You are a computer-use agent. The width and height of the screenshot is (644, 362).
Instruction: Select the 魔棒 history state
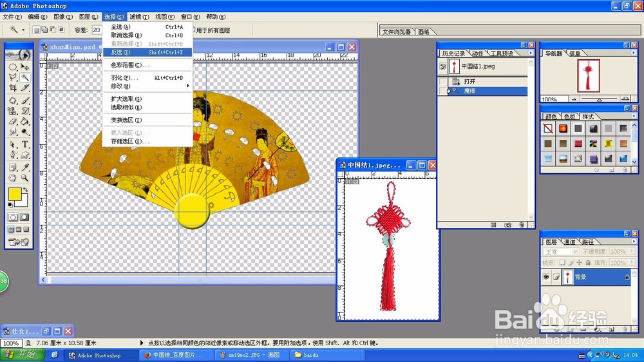pos(487,91)
